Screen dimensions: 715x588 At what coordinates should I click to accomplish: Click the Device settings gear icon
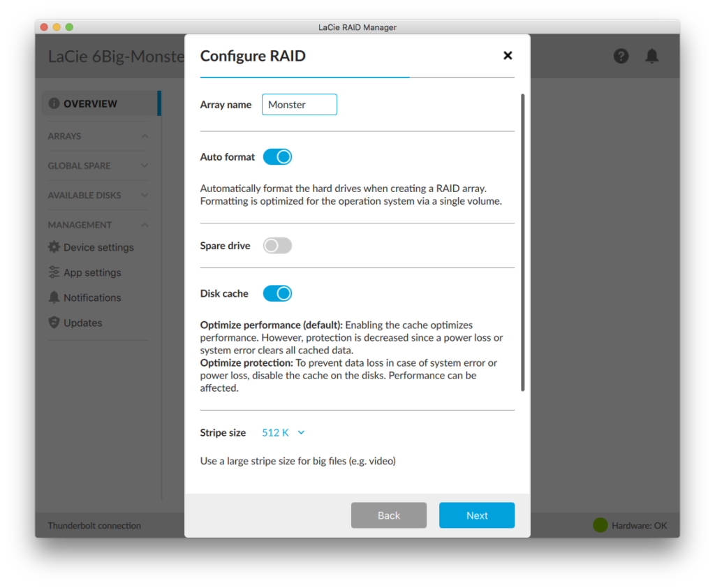[54, 247]
